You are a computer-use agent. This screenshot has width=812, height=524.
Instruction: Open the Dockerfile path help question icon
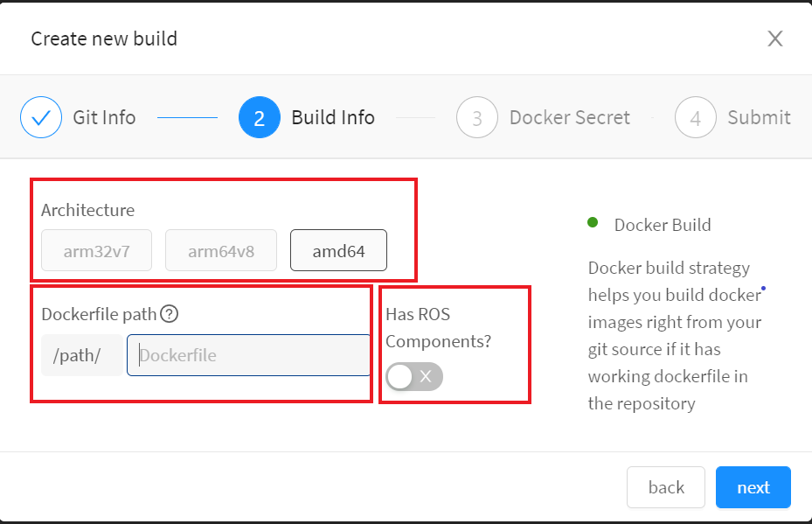170,313
